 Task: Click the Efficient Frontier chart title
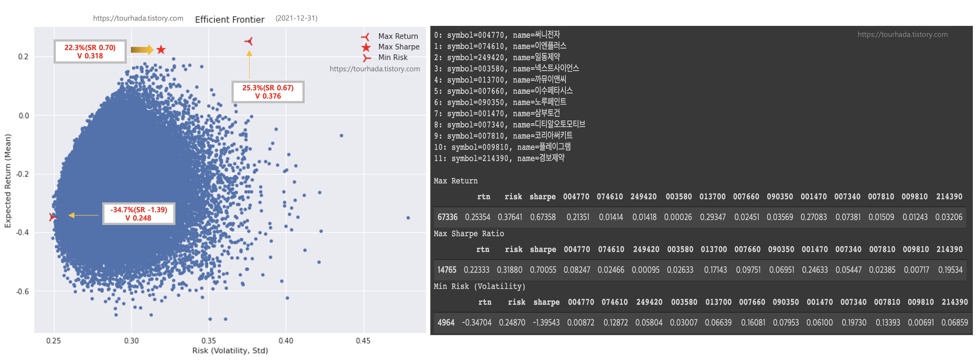229,20
